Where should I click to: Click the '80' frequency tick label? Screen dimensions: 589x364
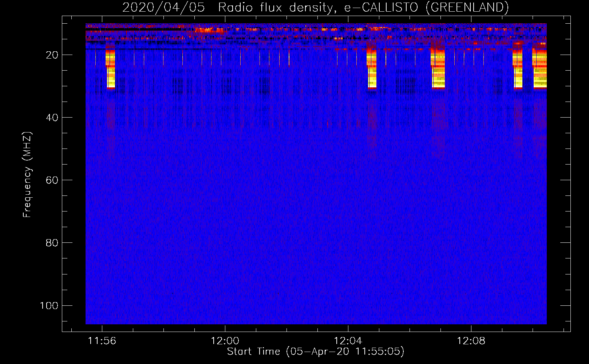[x=52, y=243]
